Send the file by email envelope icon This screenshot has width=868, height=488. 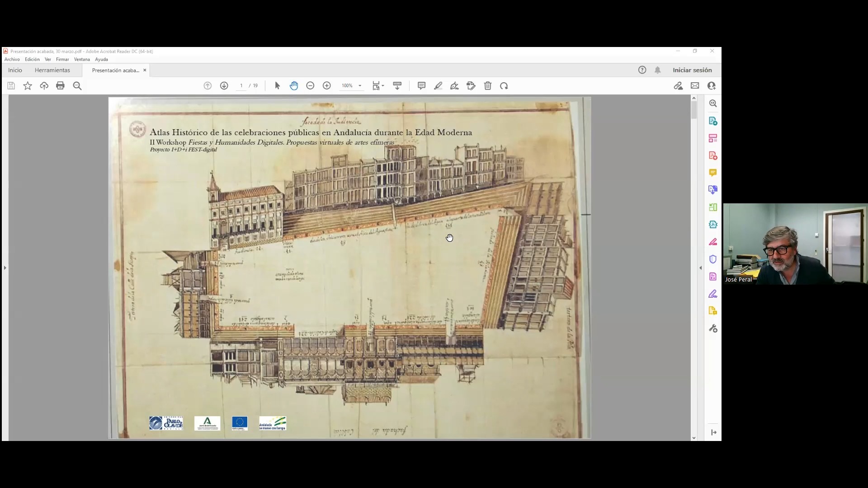695,86
